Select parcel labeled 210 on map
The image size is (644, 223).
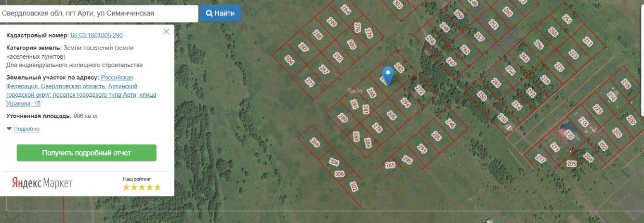pyautogui.click(x=502, y=118)
